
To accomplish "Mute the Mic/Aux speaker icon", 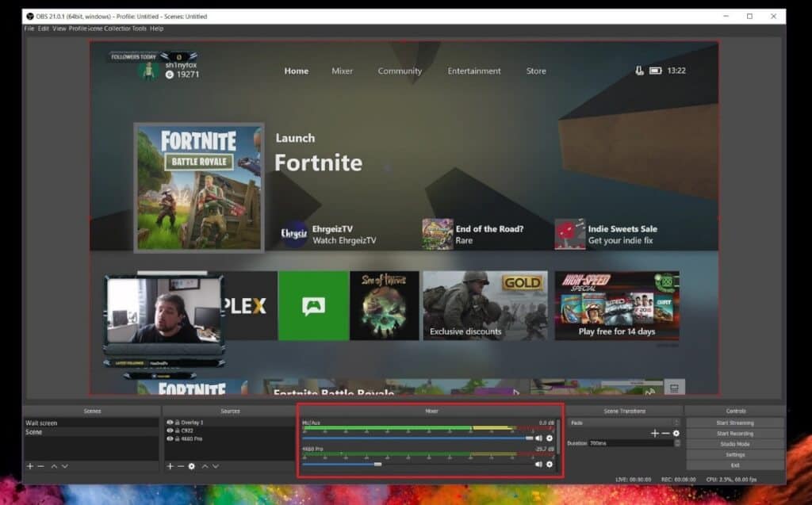I will pyautogui.click(x=538, y=438).
